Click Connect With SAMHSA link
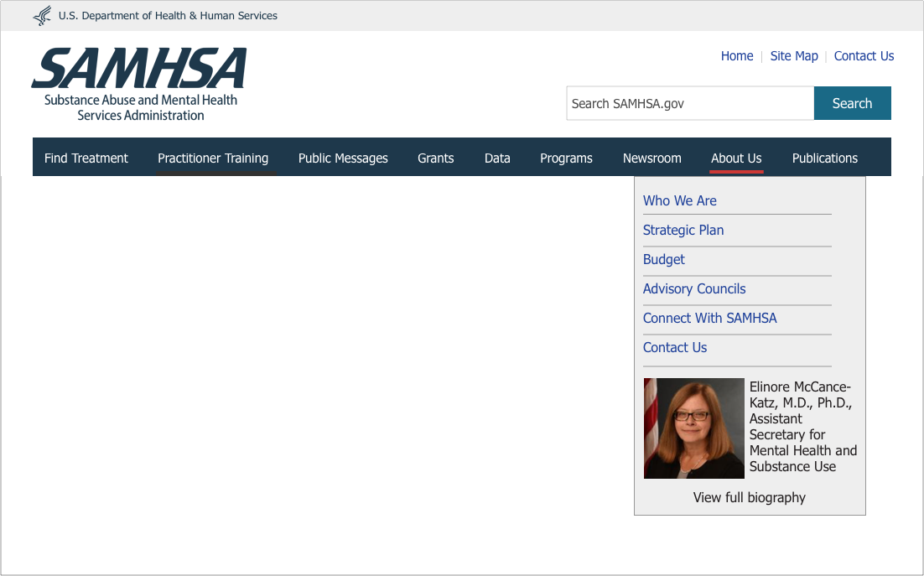The width and height of the screenshot is (924, 576). [x=709, y=318]
